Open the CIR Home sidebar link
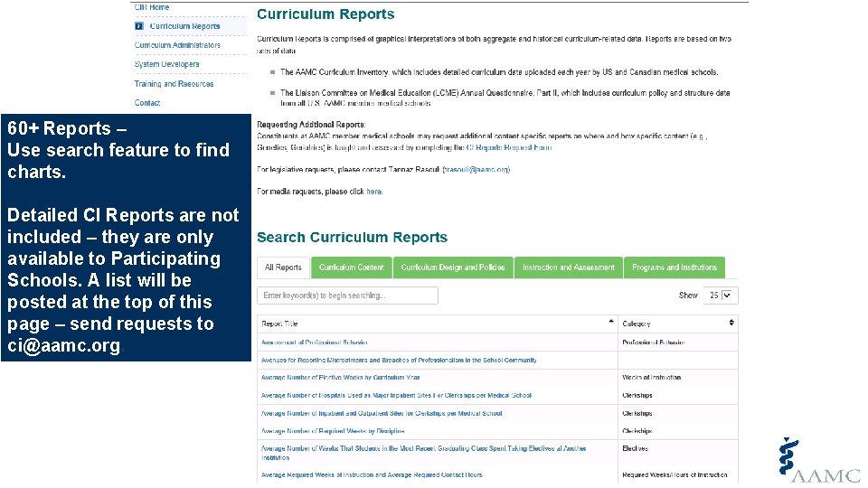 tap(152, 7)
